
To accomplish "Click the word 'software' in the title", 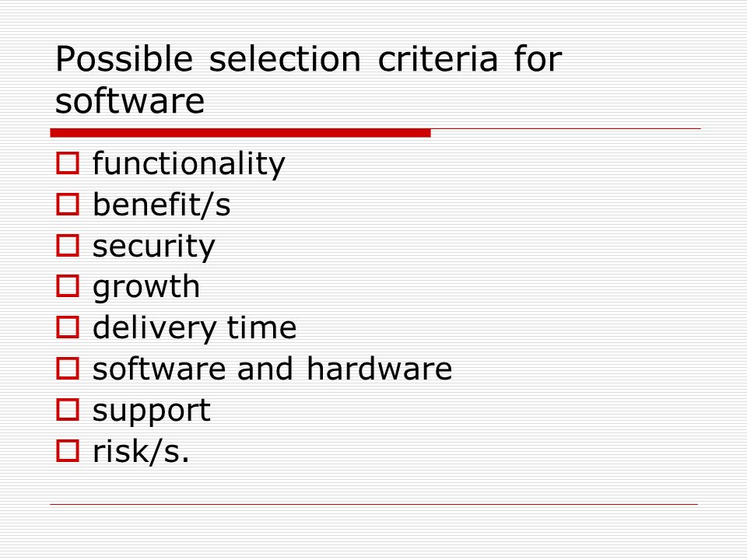I will pos(130,100).
